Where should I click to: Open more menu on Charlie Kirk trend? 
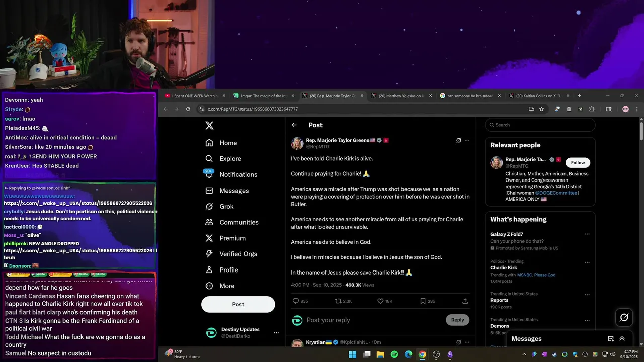[x=587, y=262]
